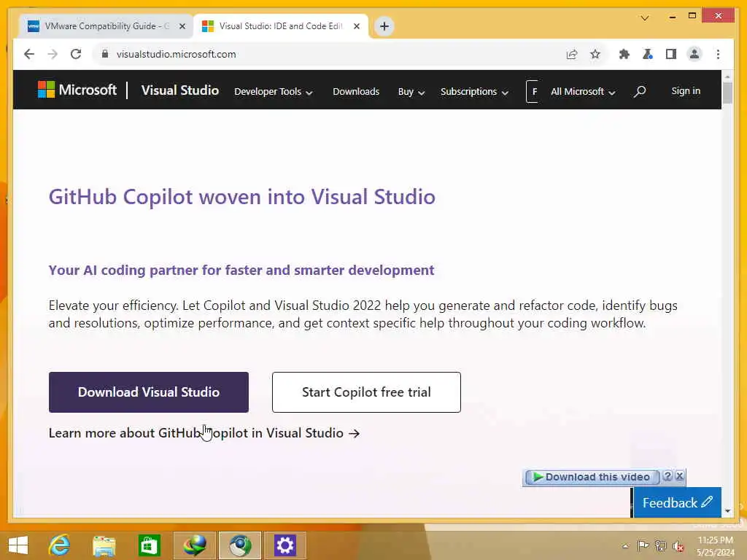The width and height of the screenshot is (747, 560).
Task: Close the VMware Compatibility Guide tab
Action: (182, 26)
